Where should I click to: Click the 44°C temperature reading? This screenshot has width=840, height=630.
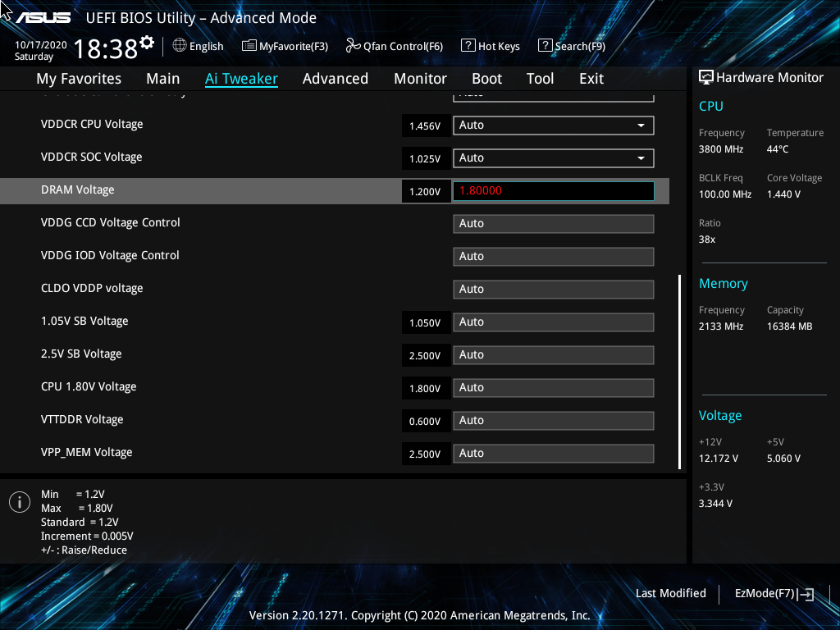click(x=778, y=149)
